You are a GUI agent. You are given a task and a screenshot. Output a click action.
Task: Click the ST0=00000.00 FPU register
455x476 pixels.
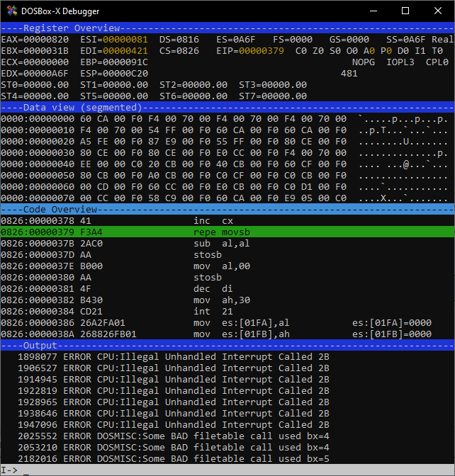point(35,85)
